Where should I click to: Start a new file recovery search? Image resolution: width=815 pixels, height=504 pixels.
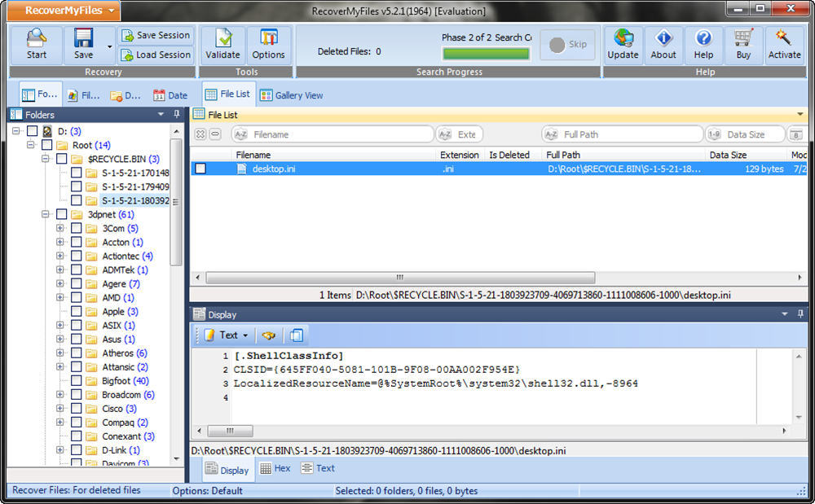[x=37, y=45]
